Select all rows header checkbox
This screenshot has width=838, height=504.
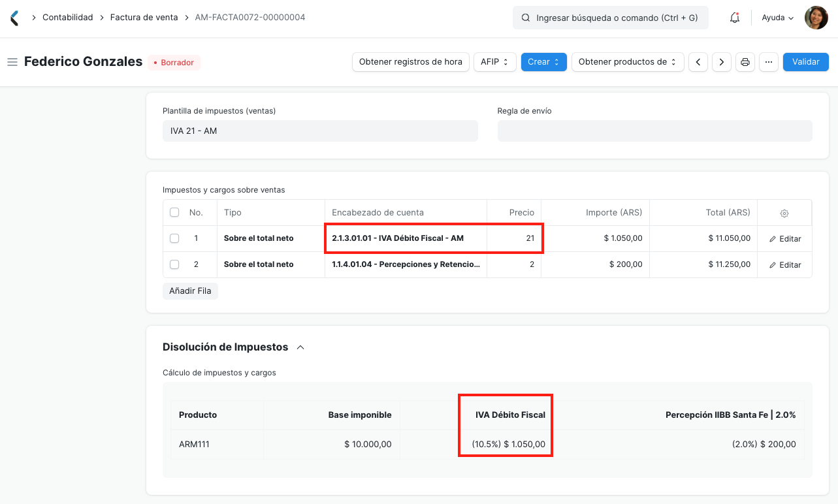174,212
